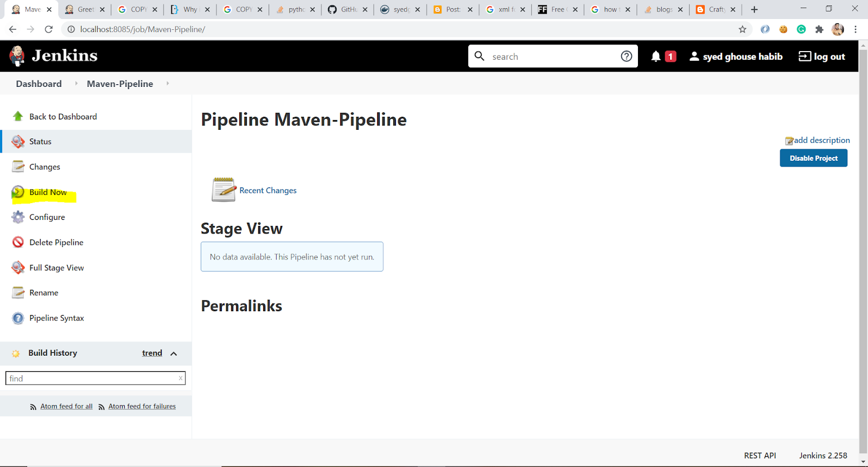
Task: Open Pipeline Syntax page
Action: [56, 318]
